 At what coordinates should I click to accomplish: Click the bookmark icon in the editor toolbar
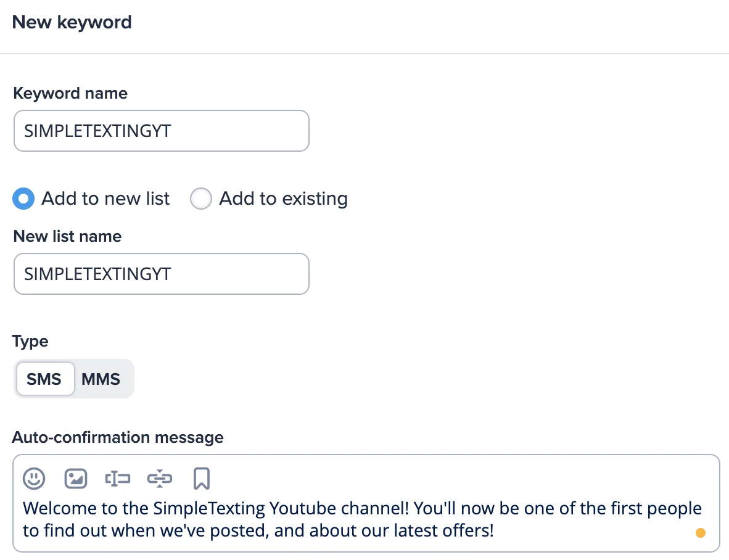point(202,478)
